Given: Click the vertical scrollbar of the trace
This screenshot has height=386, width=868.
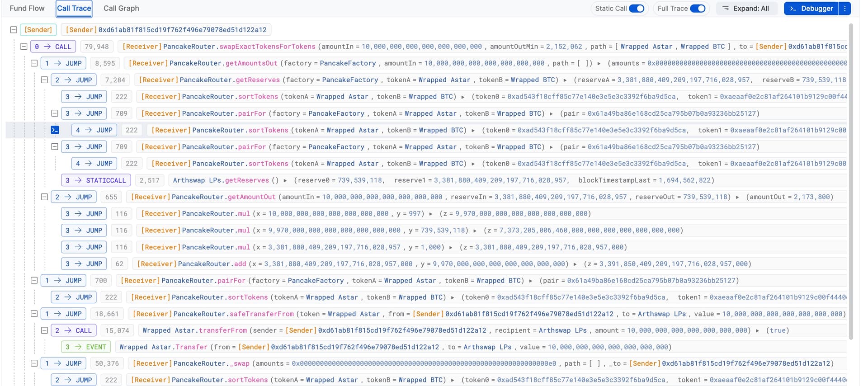Looking at the screenshot, I should [x=851, y=181].
